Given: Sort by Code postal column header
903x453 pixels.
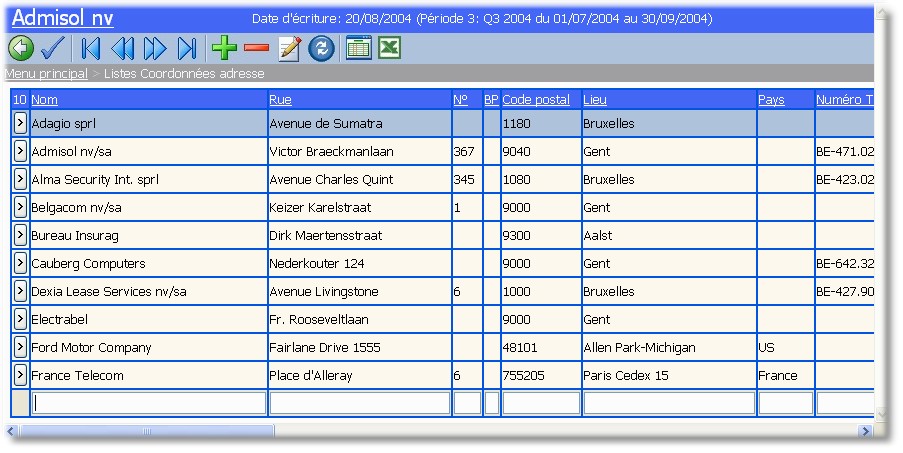Looking at the screenshot, I should click(536, 100).
